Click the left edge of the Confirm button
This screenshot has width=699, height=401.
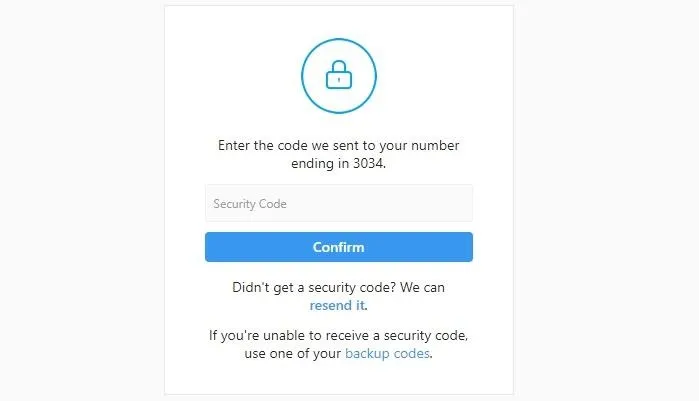click(x=210, y=247)
